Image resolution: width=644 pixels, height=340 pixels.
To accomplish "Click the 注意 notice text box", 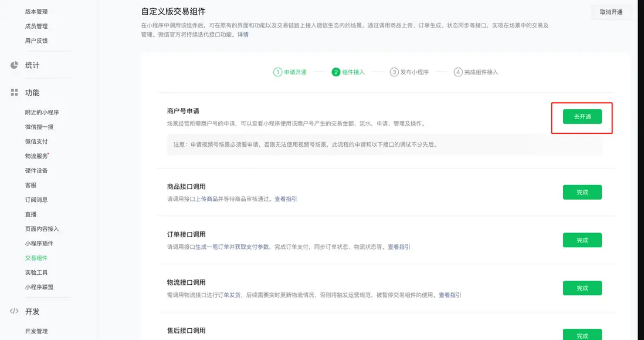I will tap(384, 144).
